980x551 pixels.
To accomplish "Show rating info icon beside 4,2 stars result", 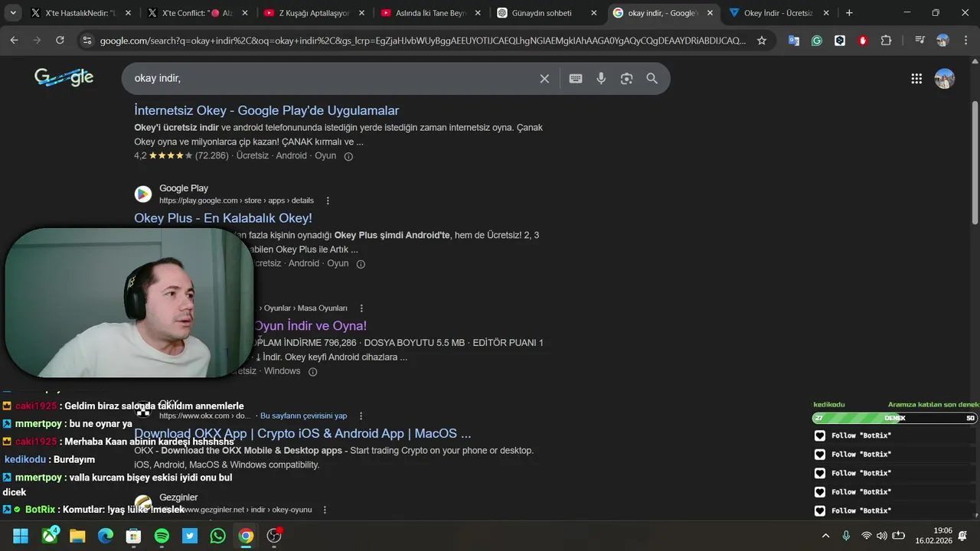I will click(x=348, y=156).
